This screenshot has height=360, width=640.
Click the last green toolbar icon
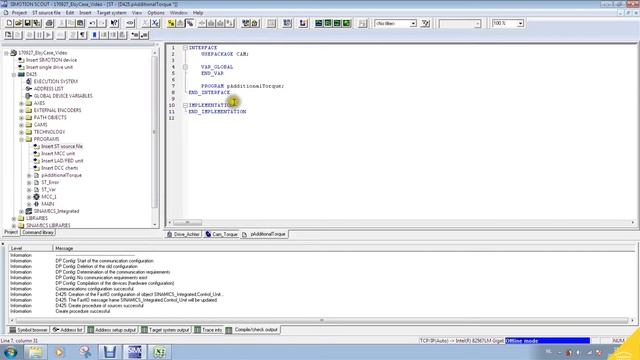pyautogui.click(x=347, y=23)
